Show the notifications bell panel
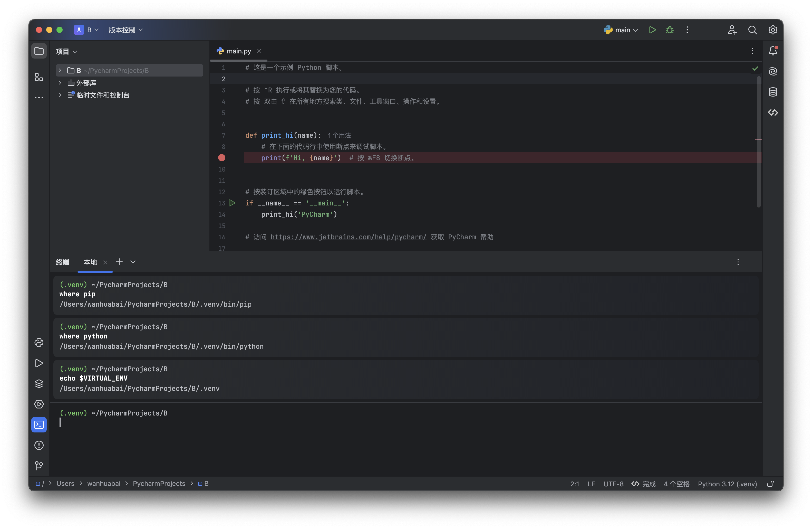 (x=773, y=51)
